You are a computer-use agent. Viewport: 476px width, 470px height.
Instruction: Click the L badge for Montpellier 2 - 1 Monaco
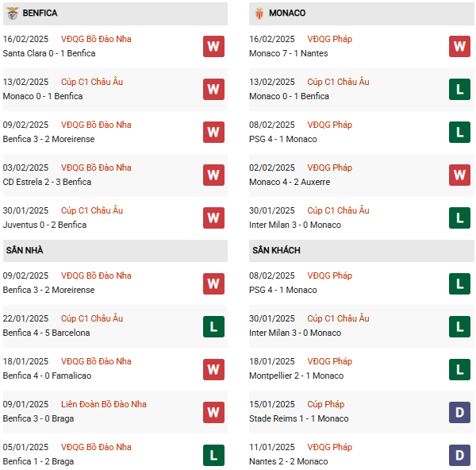pos(459,368)
